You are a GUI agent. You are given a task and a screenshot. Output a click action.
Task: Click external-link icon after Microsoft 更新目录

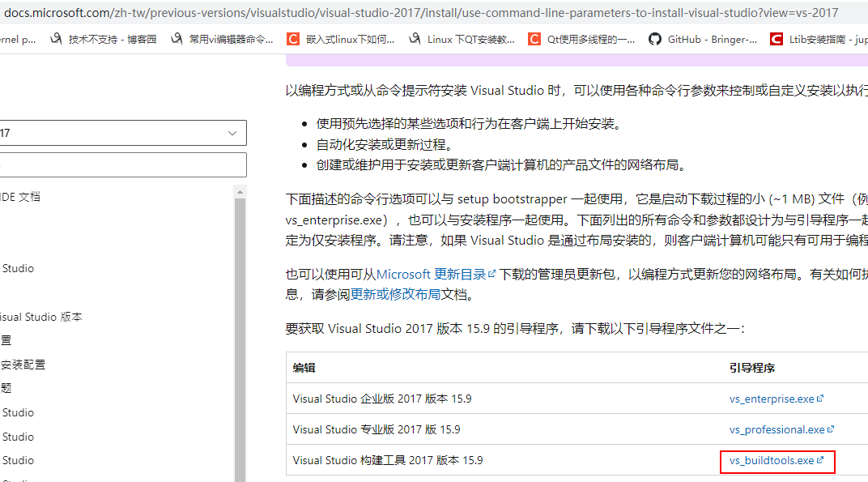click(492, 274)
